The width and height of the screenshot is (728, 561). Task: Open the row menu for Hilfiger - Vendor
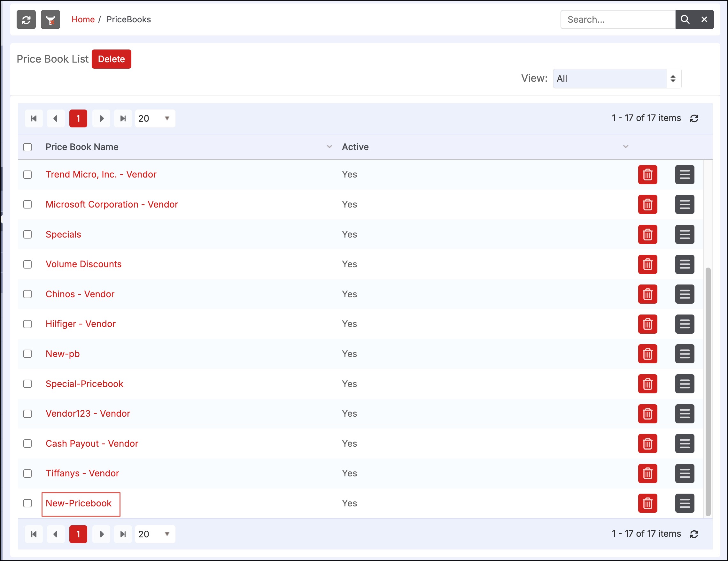tap(685, 324)
